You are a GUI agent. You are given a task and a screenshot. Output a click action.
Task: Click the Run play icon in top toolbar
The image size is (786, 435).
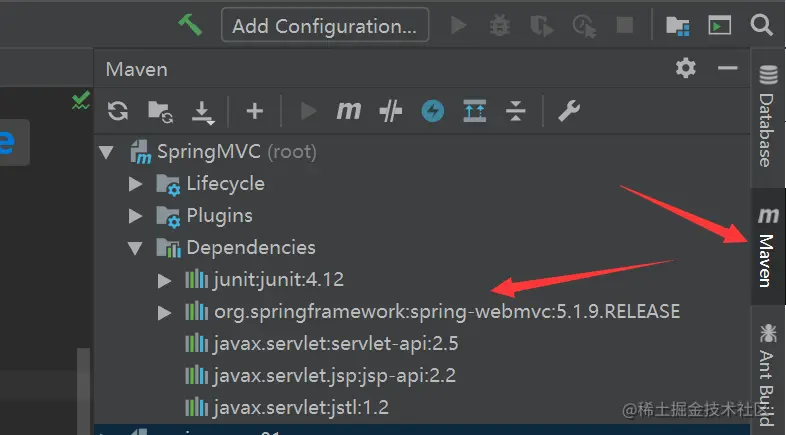click(458, 25)
